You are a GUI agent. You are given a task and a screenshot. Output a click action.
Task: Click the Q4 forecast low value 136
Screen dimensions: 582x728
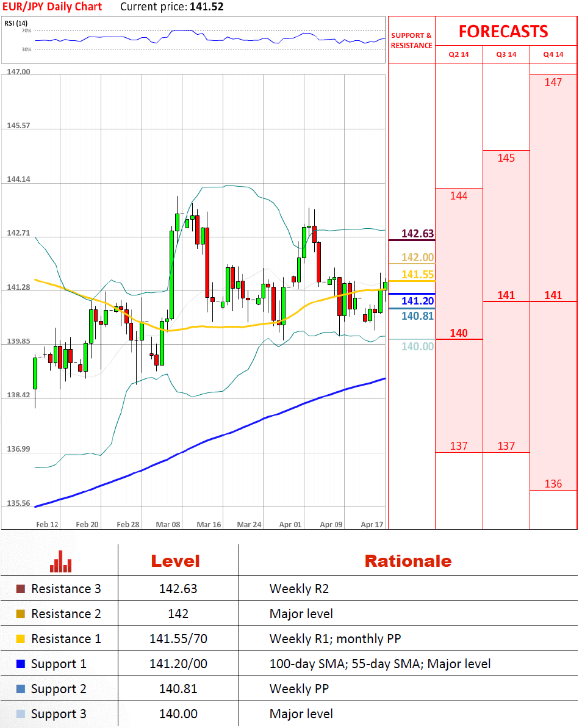tap(553, 484)
